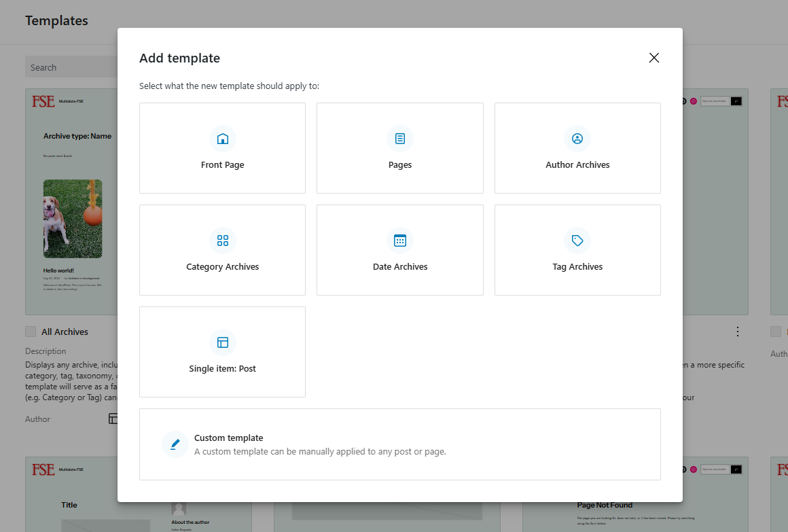Click the Category Archives grid icon

pos(222,241)
